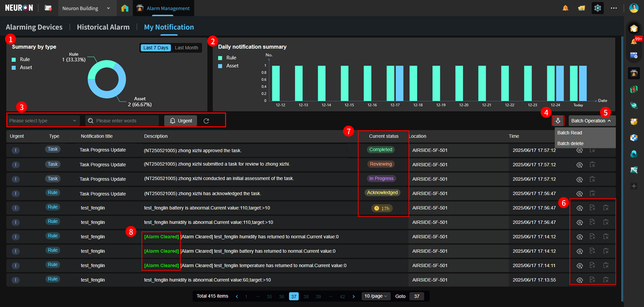Click the Rule legend swatch in Summary by type
The image size is (644, 307).
[14, 59]
